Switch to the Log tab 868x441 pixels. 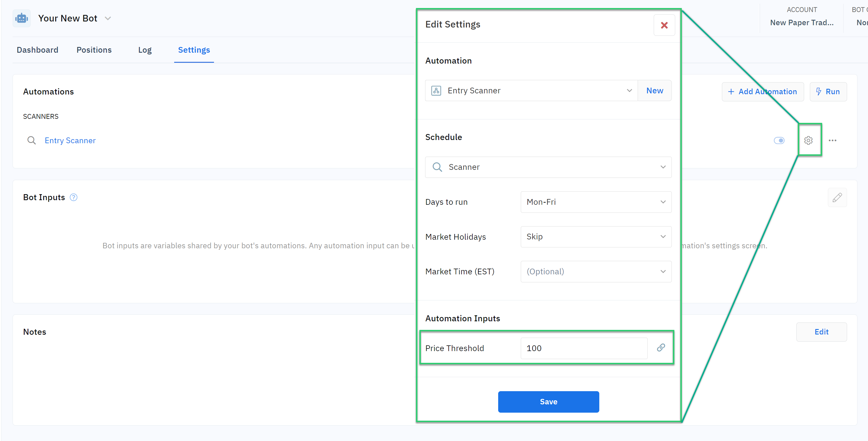145,50
